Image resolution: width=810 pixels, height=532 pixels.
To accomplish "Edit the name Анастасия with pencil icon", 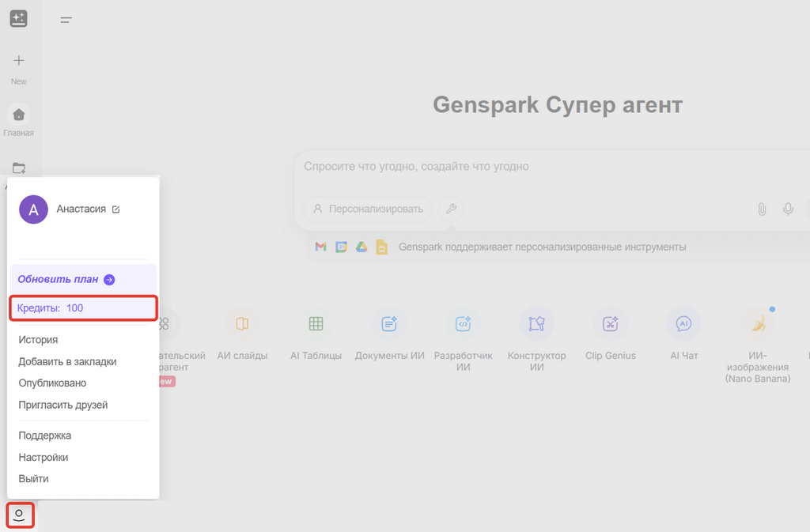I will click(x=116, y=209).
